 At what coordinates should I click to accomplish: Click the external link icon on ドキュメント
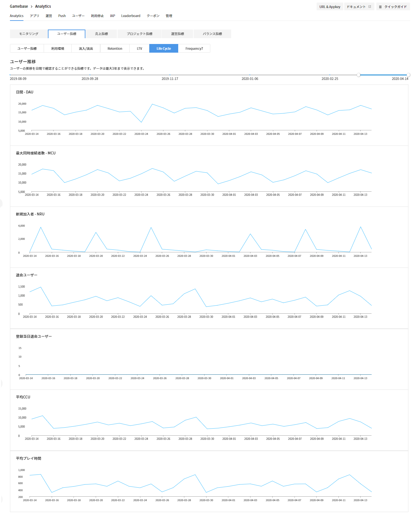tap(370, 7)
